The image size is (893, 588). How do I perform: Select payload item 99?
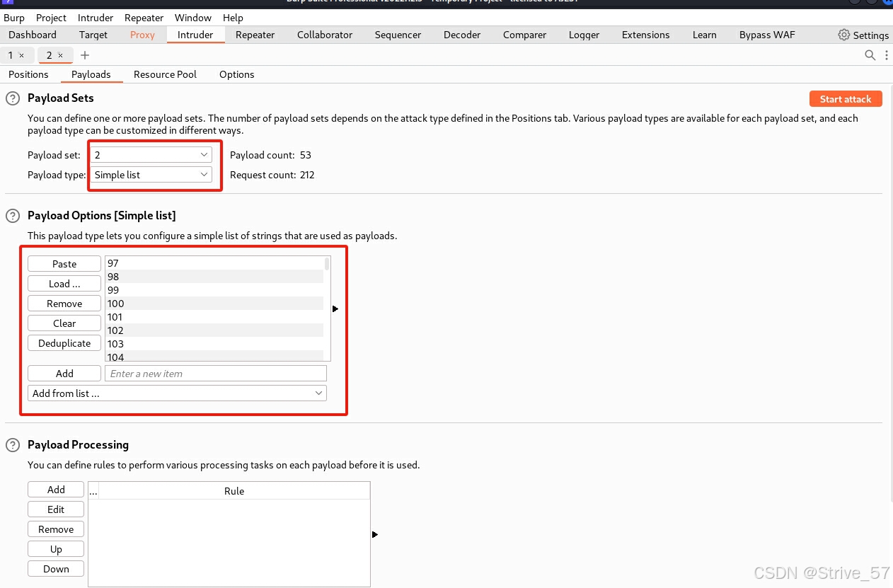coord(214,290)
